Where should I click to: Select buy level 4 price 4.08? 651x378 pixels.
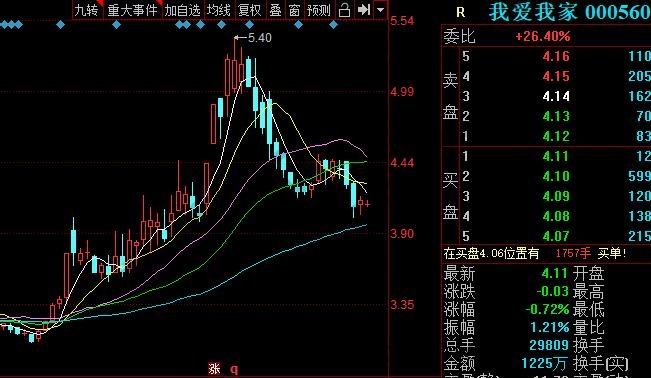tap(556, 216)
